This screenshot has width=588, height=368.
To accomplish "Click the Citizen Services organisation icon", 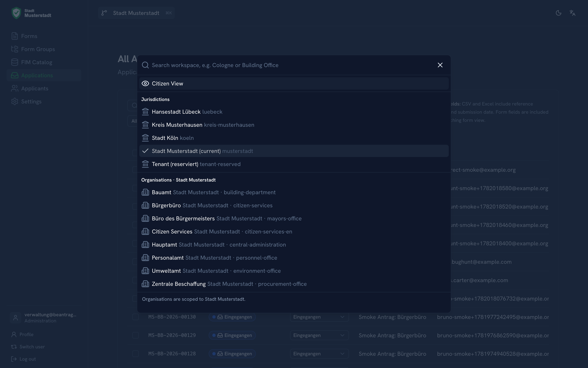I will coord(145,231).
